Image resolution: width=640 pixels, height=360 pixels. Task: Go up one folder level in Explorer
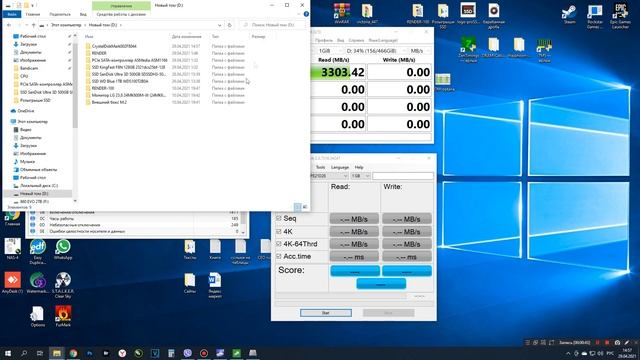click(34, 25)
